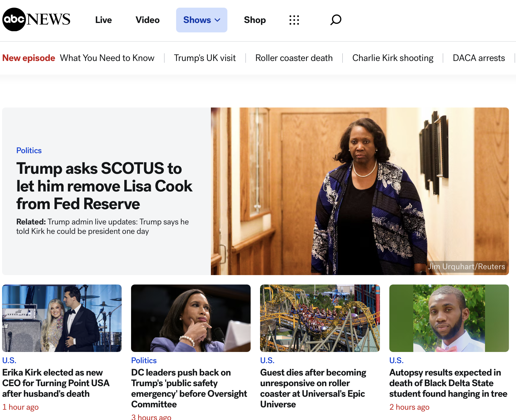Select the Roller coaster death topic
The image size is (516, 420).
click(294, 58)
